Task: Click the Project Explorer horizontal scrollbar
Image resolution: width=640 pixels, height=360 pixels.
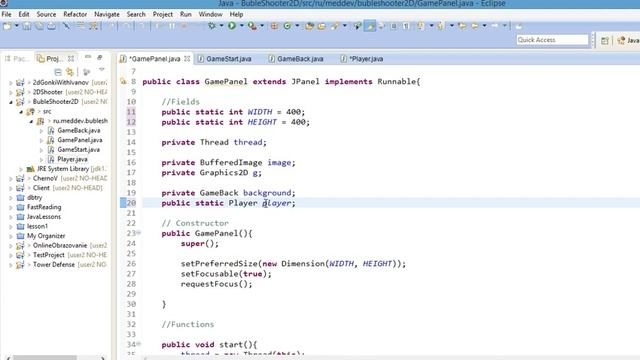Action: [x=45, y=358]
